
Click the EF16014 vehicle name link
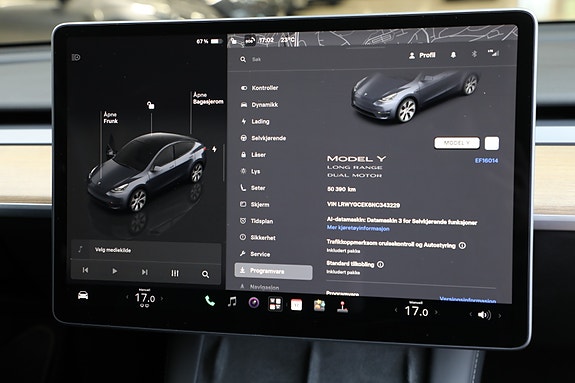click(x=486, y=161)
